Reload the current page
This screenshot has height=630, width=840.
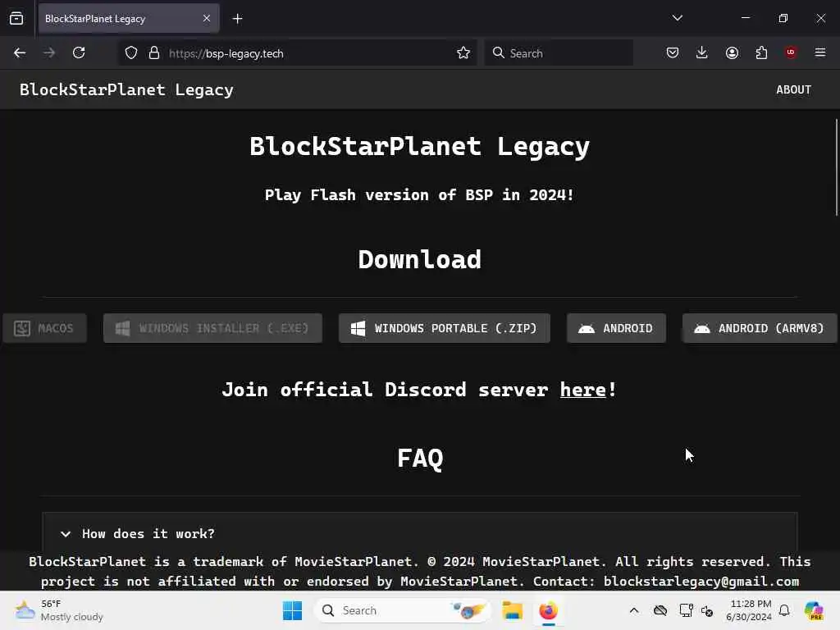coord(79,53)
